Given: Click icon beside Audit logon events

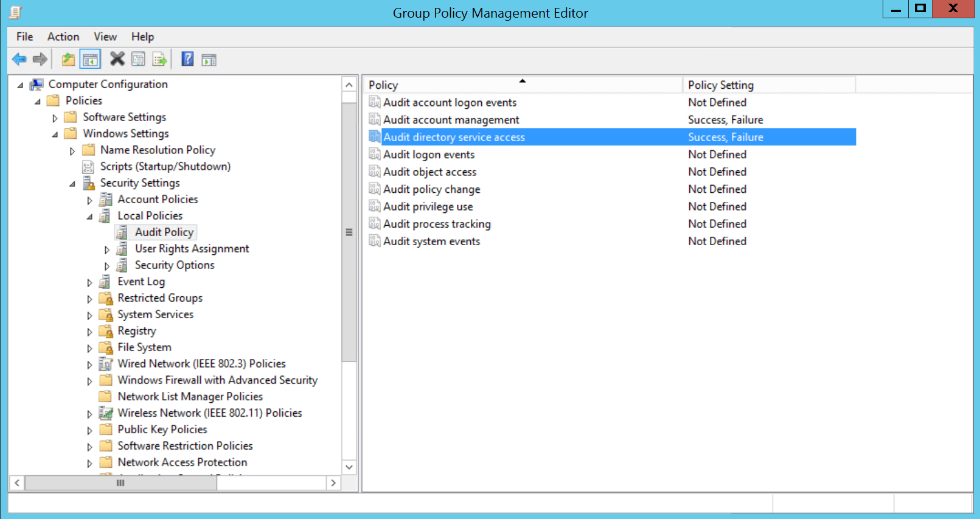Looking at the screenshot, I should 375,155.
